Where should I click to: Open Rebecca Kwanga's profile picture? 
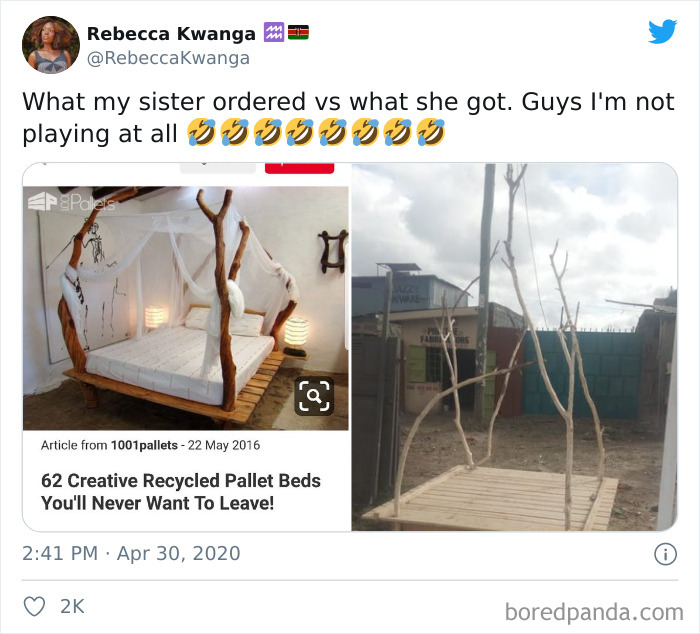(x=50, y=45)
